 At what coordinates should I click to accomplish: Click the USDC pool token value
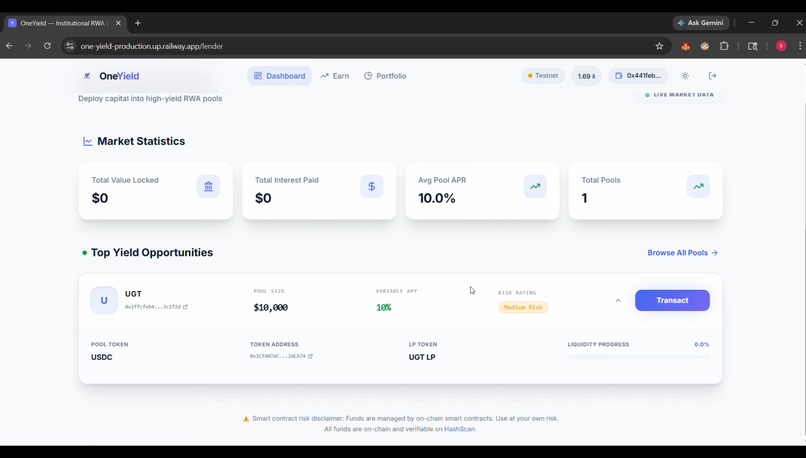tap(102, 357)
